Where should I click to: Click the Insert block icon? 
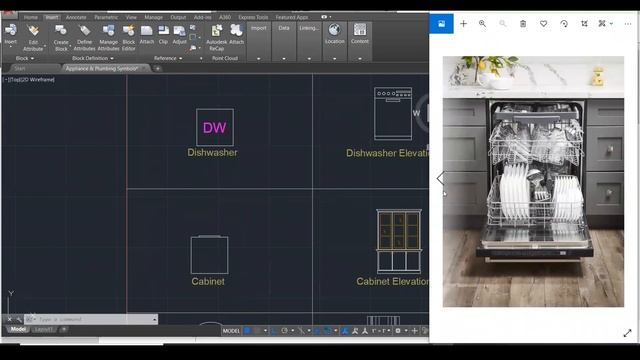pyautogui.click(x=11, y=30)
